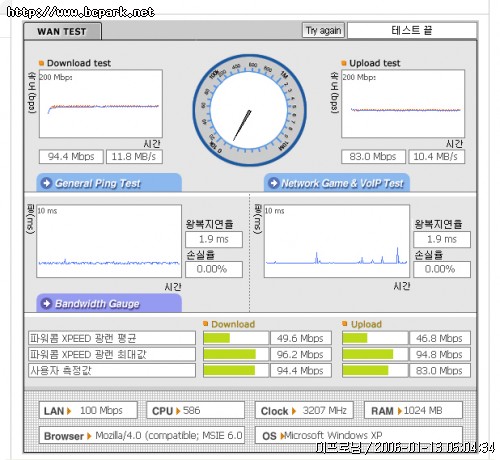Click the Browser arrow icon
Image resolution: width=500 pixels, height=460 pixels.
coord(89,436)
